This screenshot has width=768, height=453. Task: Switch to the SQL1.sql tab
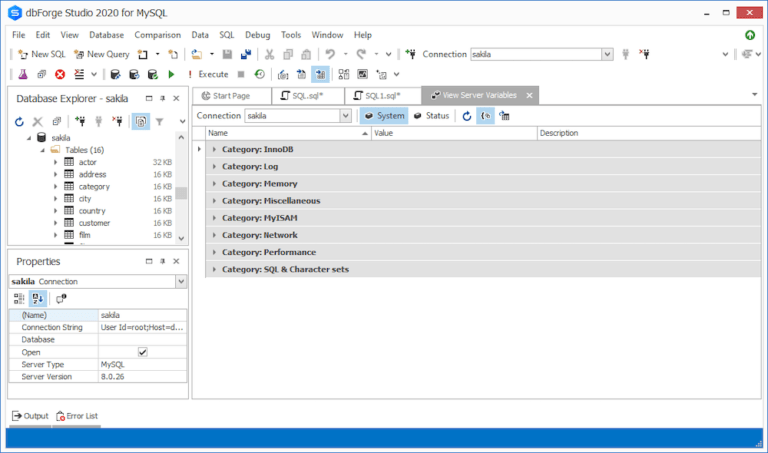pyautogui.click(x=383, y=96)
